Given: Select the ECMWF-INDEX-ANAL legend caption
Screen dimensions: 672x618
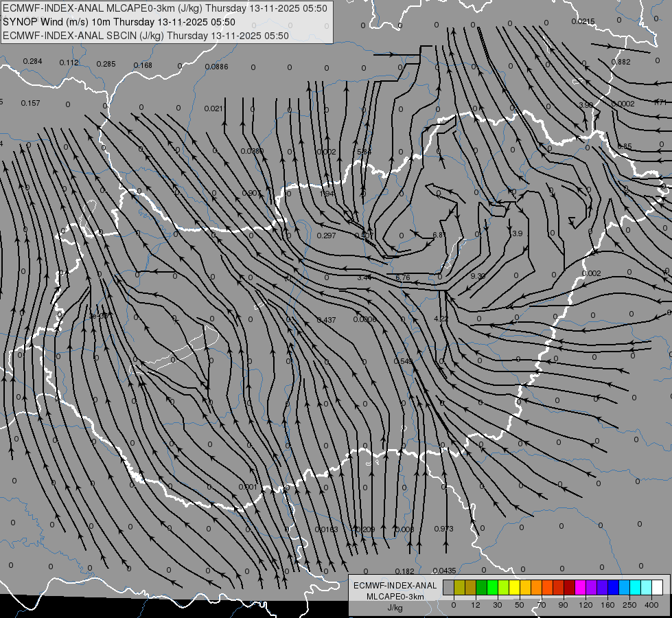Looking at the screenshot, I should (395, 586).
